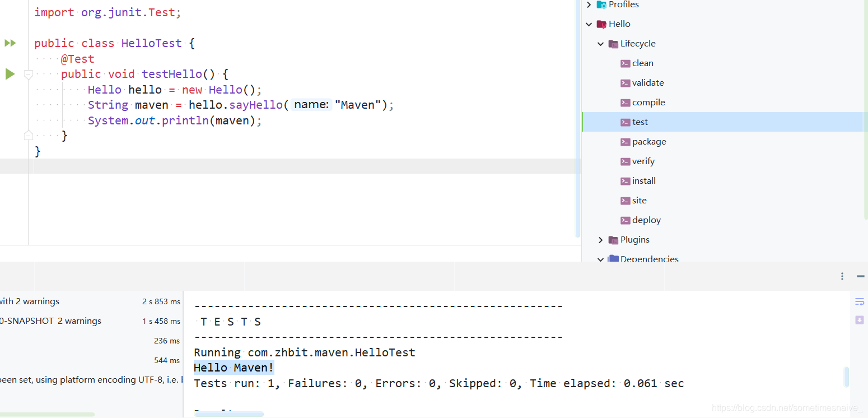This screenshot has width=868, height=418.
Task: Select the test lifecycle goal
Action: click(725, 122)
